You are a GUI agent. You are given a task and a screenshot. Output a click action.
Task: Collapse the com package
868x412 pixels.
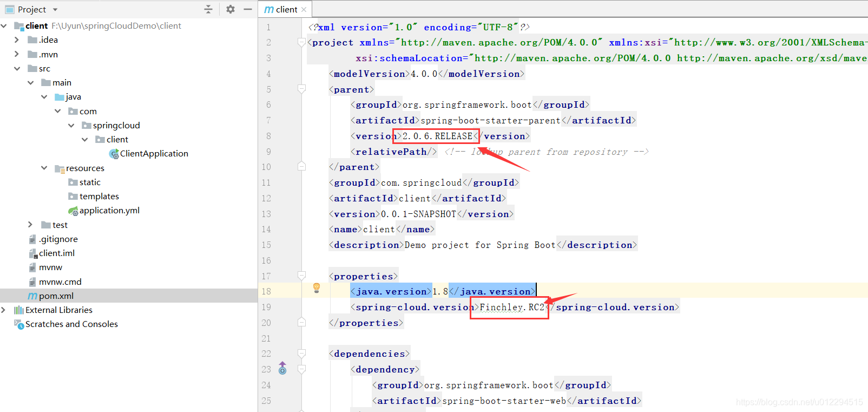58,111
